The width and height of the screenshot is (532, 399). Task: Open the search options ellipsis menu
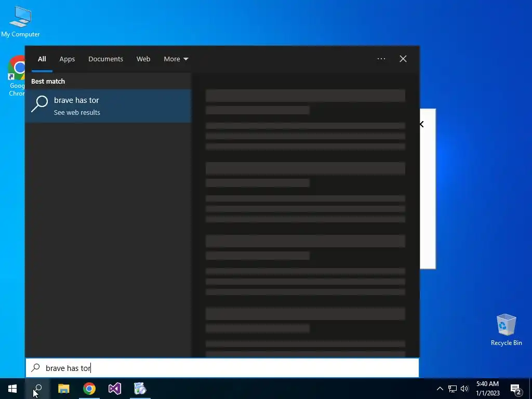381,59
